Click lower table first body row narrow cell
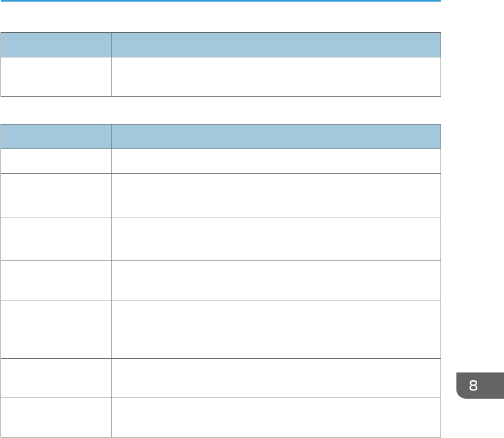Image resolution: width=504 pixels, height=438 pixels. pos(56,161)
